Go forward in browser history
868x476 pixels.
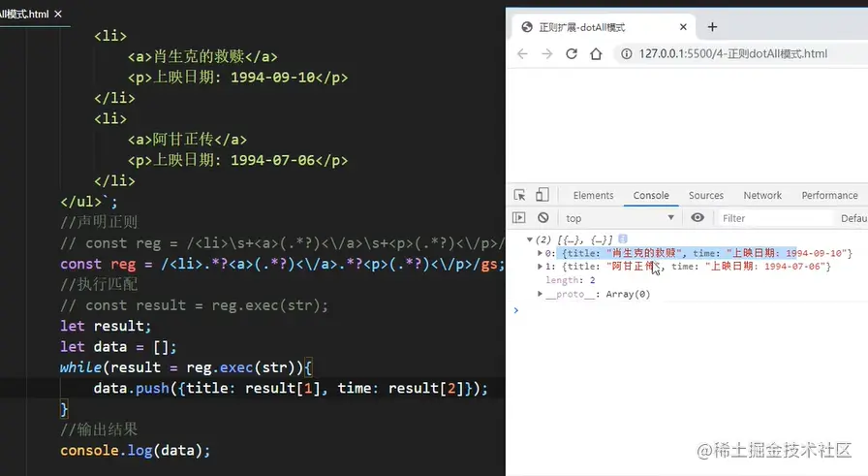tap(547, 53)
